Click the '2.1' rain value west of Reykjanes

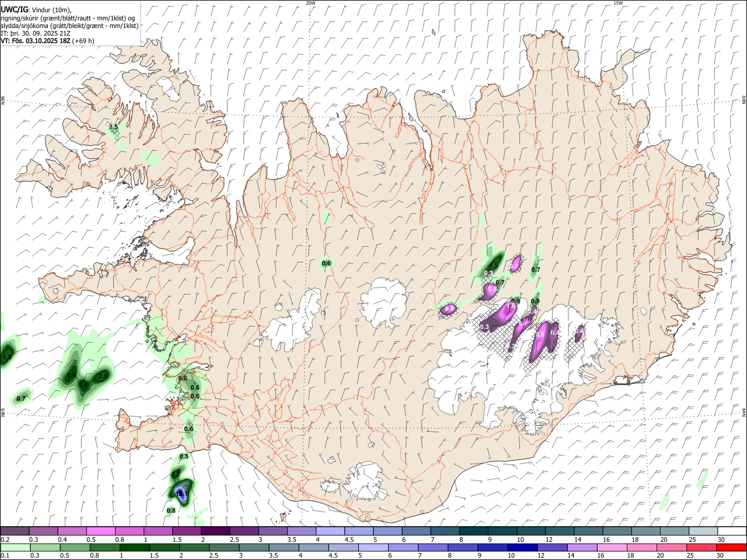tap(103, 375)
